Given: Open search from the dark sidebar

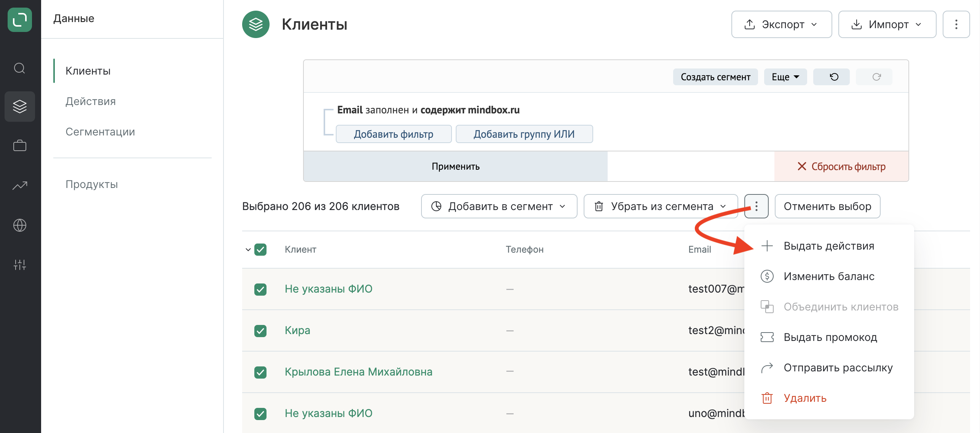Looking at the screenshot, I should click(20, 68).
